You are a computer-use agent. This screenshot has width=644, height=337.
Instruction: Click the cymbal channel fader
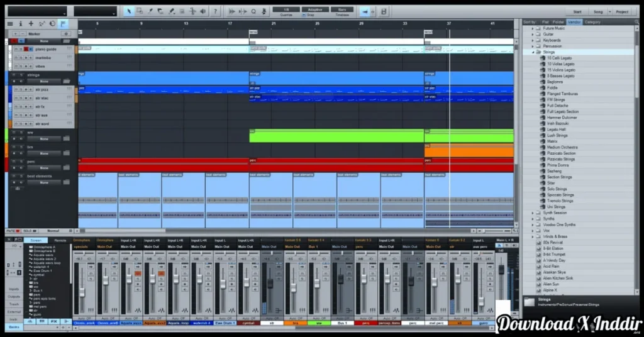click(x=247, y=282)
